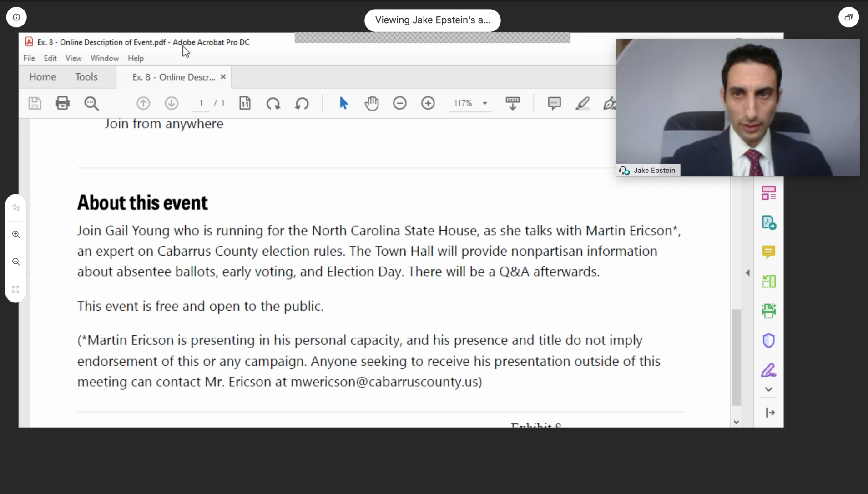This screenshot has width=868, height=494.
Task: Click the text 'This event is free and open'
Action: pos(159,306)
